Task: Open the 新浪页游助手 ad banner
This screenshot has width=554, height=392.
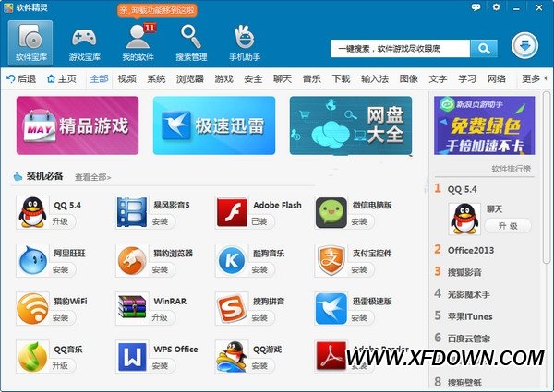Action: pos(484,125)
